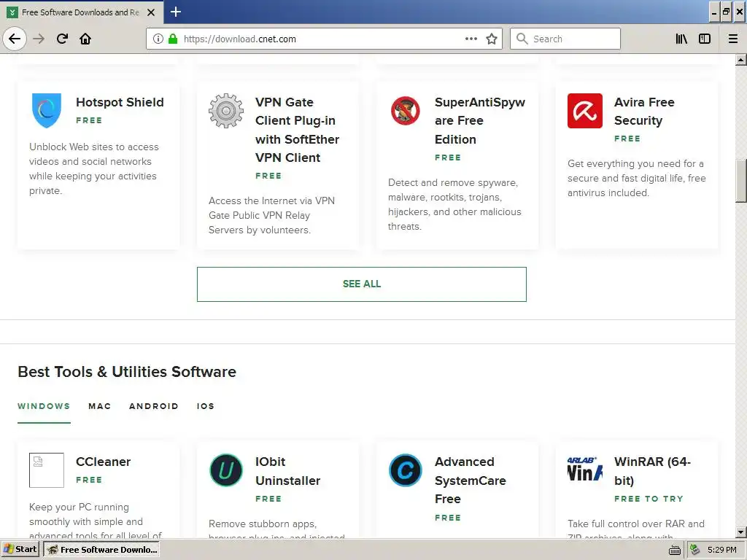Open VPN Gate Client Plug-in link
This screenshot has height=560, width=747.
point(298,130)
